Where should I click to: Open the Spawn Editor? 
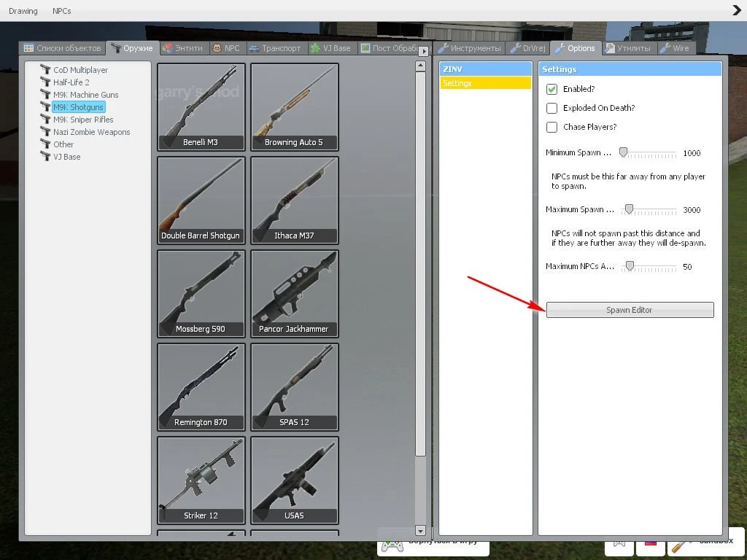[x=630, y=310]
